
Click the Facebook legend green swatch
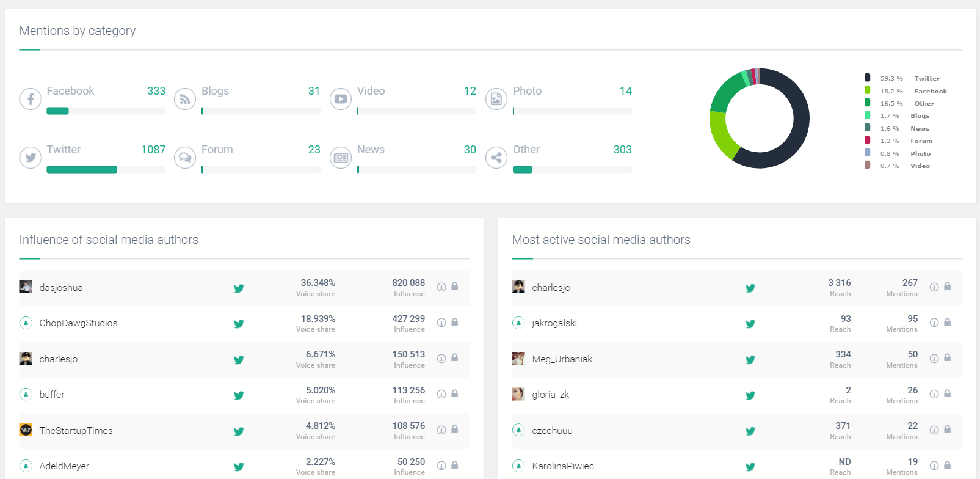click(x=867, y=90)
